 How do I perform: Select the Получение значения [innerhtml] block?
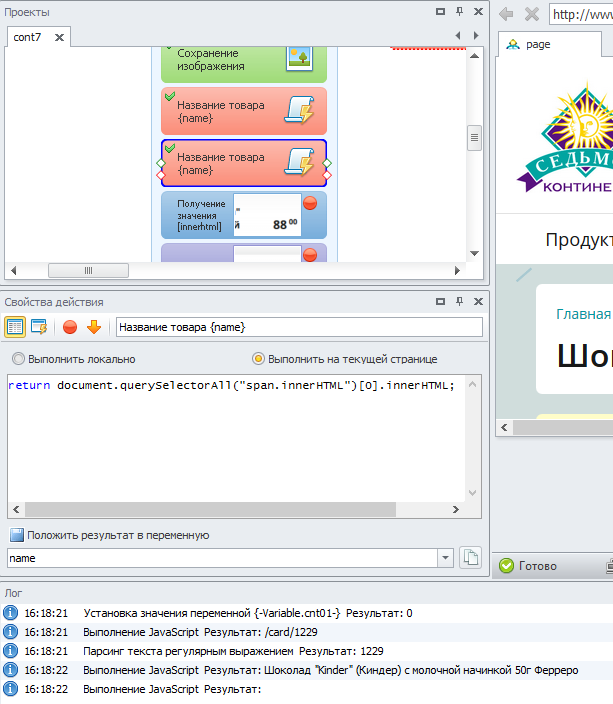click(244, 216)
